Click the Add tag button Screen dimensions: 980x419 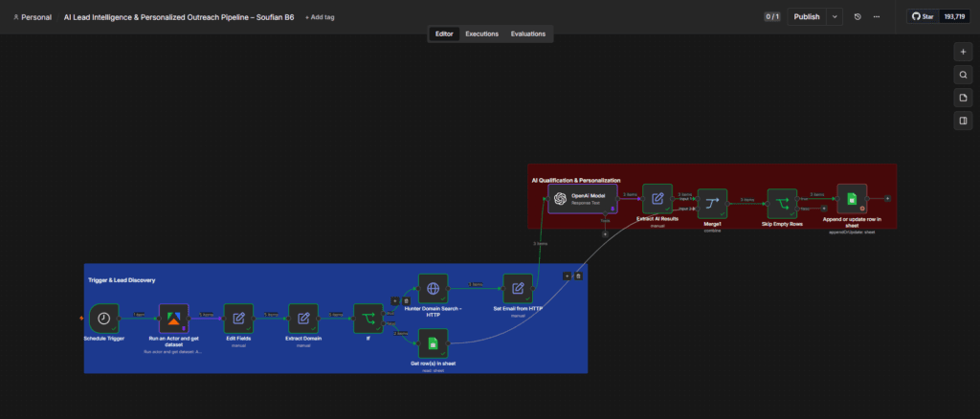(x=320, y=17)
